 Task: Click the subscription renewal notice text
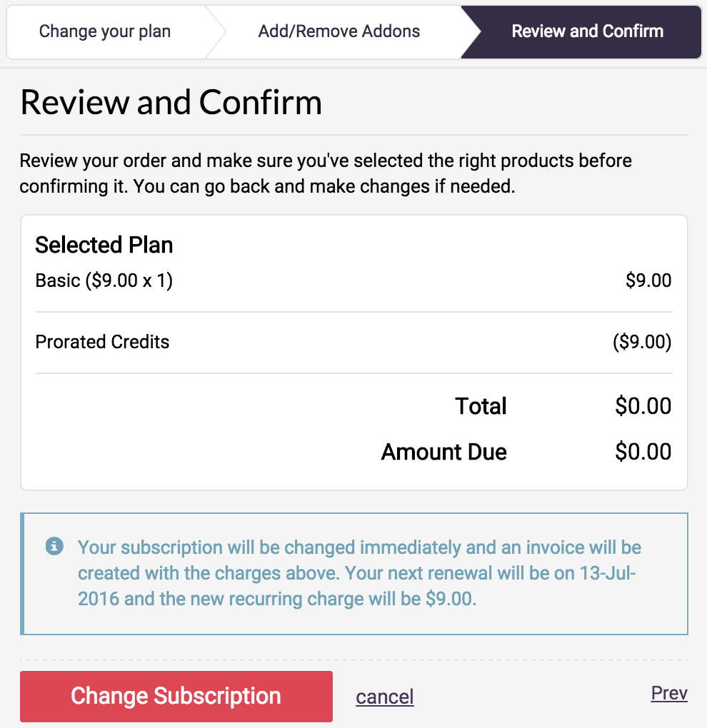359,573
